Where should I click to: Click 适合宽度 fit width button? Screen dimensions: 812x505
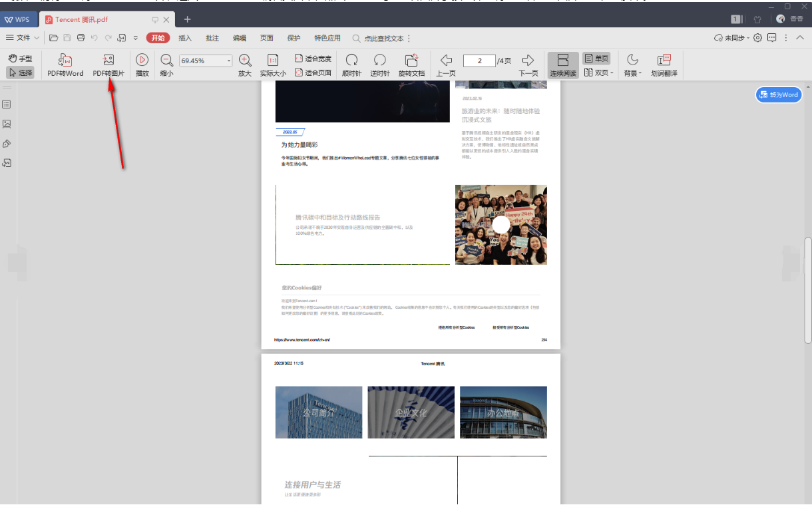(x=313, y=59)
